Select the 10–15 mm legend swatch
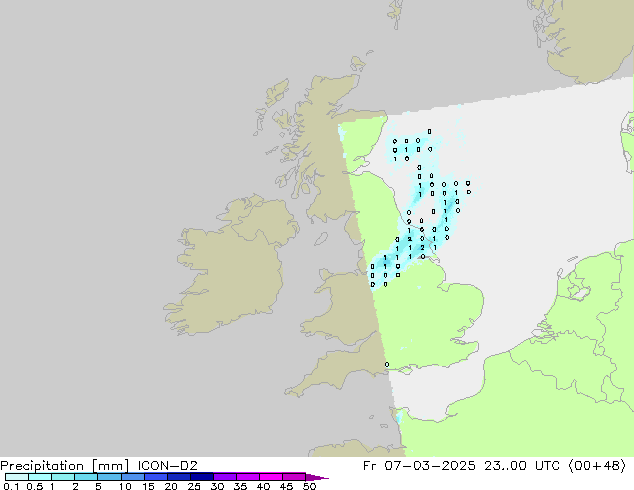Screen dimensions: 634x490 [132, 477]
